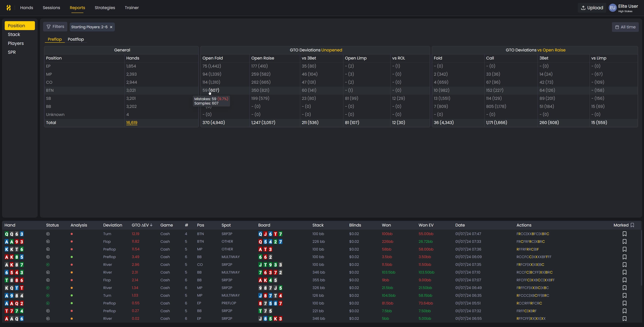
Task: Click the Marked column bookmark header icon
Action: pyautogui.click(x=632, y=225)
